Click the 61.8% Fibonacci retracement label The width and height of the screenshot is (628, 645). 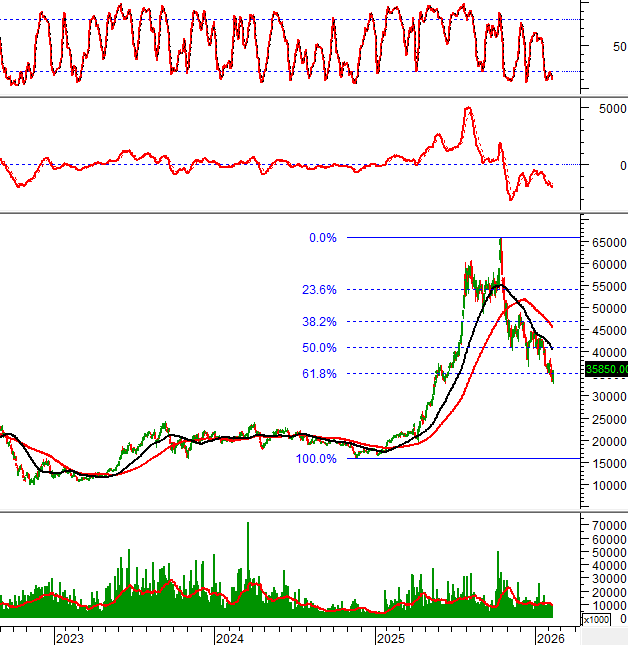coord(320,374)
